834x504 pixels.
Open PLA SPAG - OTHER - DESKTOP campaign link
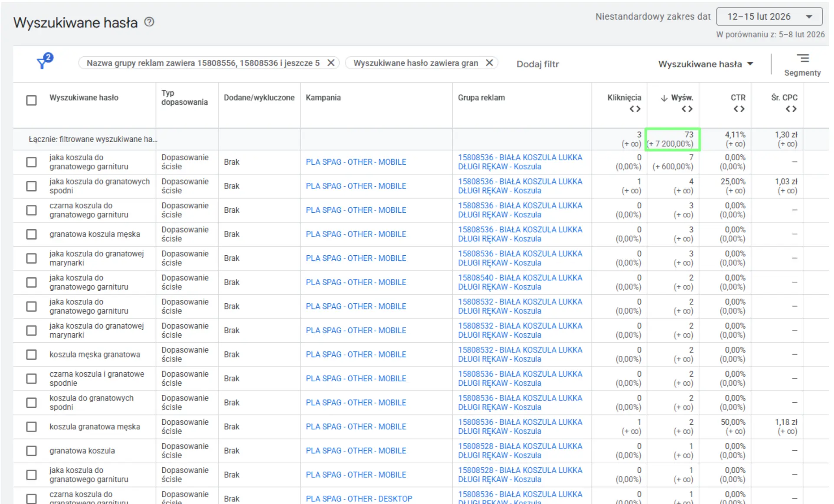[359, 499]
